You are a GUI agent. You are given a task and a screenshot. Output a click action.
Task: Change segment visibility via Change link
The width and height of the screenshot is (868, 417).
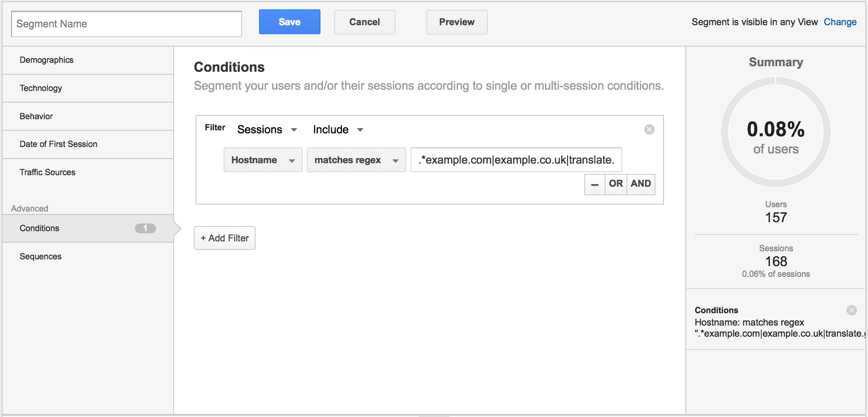[840, 22]
